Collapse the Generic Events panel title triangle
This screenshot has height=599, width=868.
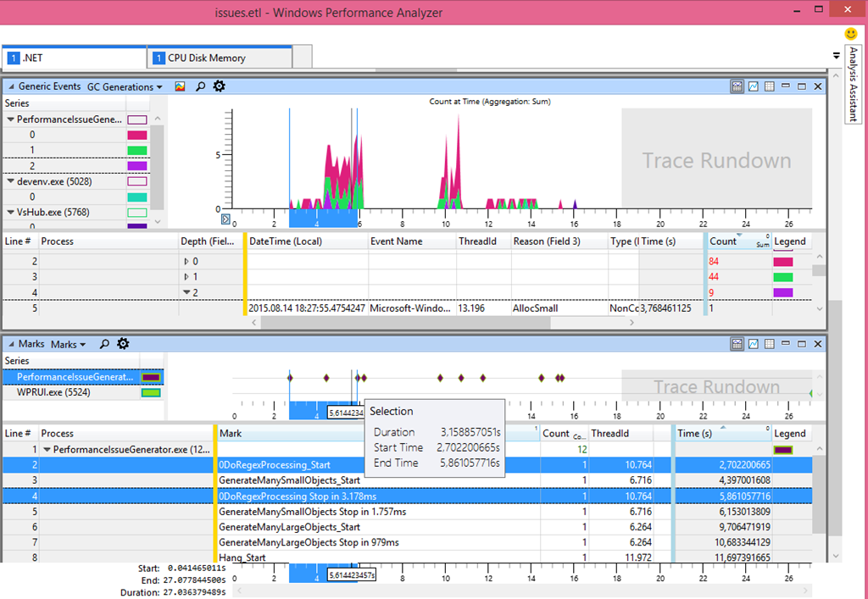(11, 86)
